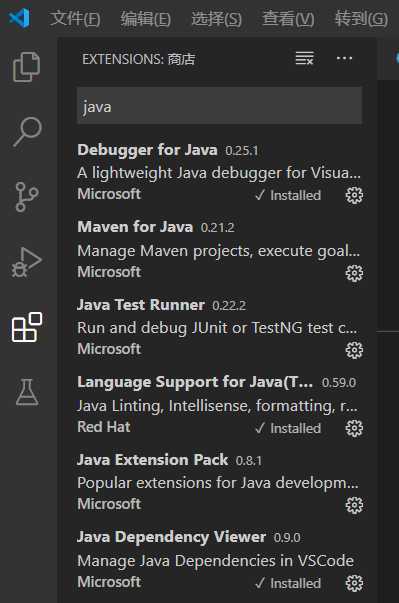Open the Extensions panel more actions menu
Viewport: 399px width, 603px height.
click(344, 58)
